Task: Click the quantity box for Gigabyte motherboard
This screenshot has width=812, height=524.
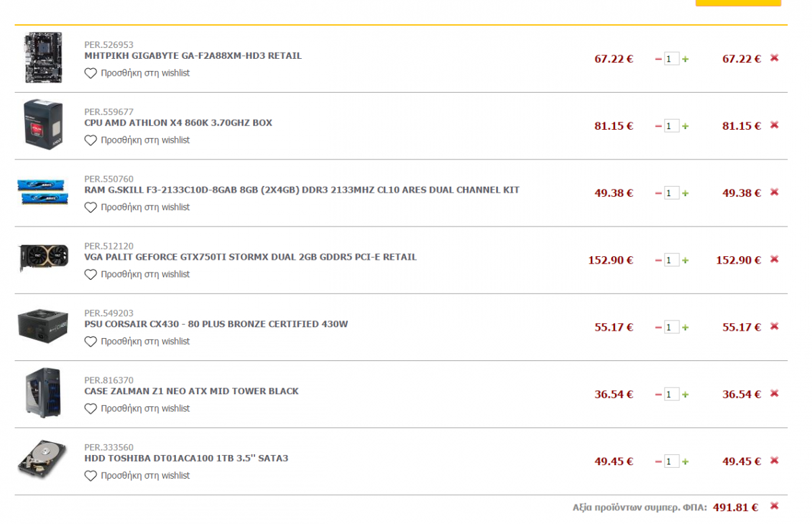Action: 671,59
